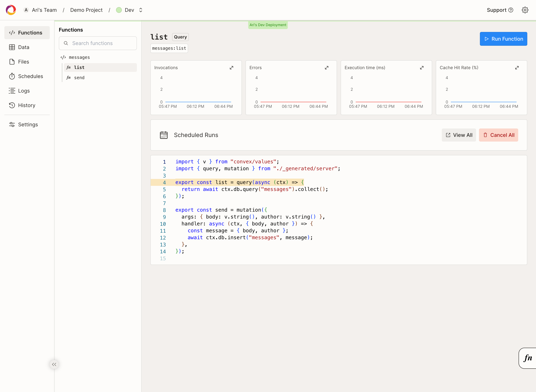
Task: Click line number 12 in code gutter
Action: [x=163, y=238]
